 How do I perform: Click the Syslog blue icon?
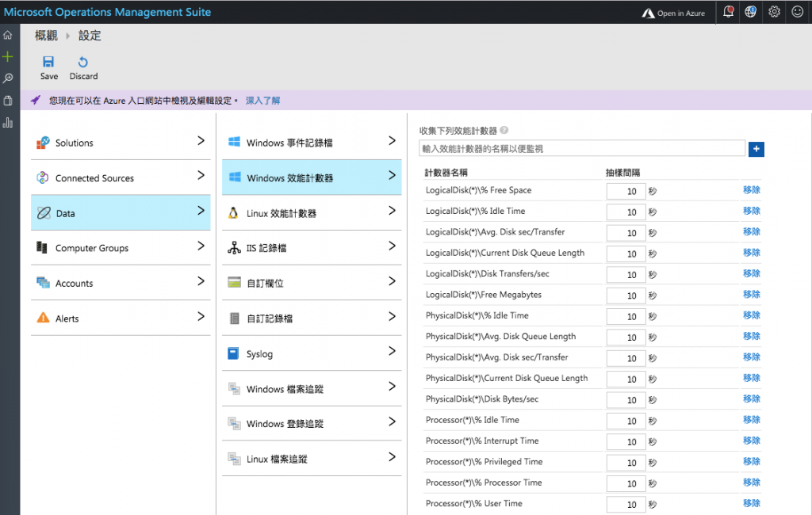[x=234, y=353]
